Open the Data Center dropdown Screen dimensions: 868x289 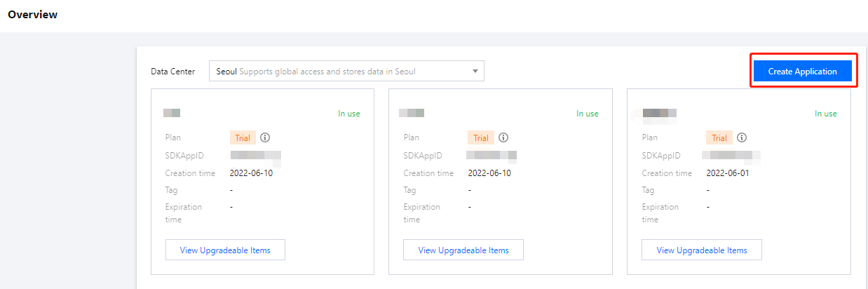[346, 71]
